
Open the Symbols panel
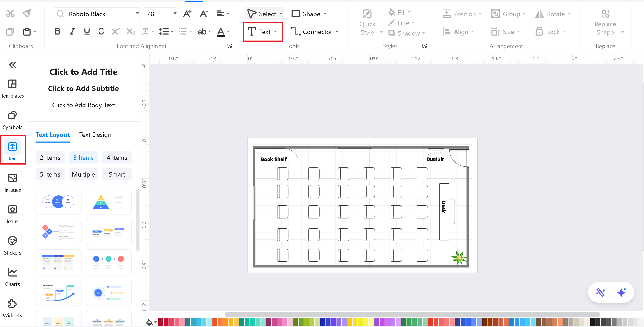click(13, 120)
